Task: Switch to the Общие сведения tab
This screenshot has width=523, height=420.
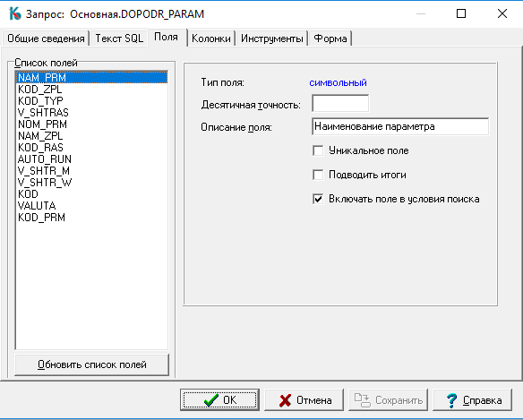Action: coord(46,39)
